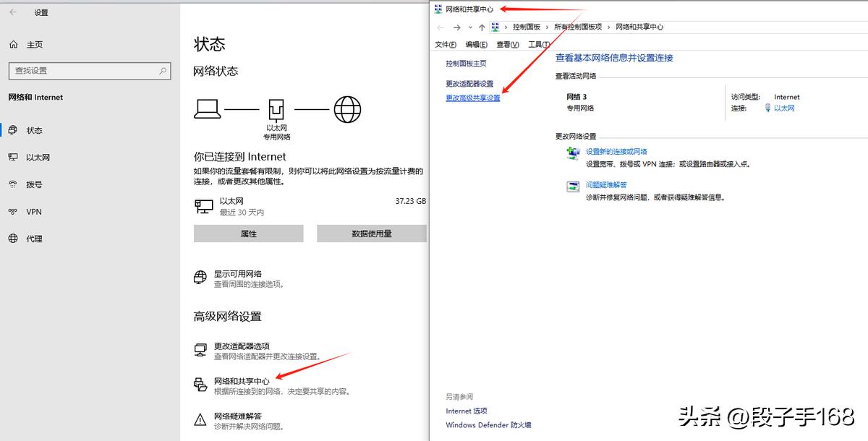Click the 问题疑难解答 troubleshooting icon

[x=574, y=186]
